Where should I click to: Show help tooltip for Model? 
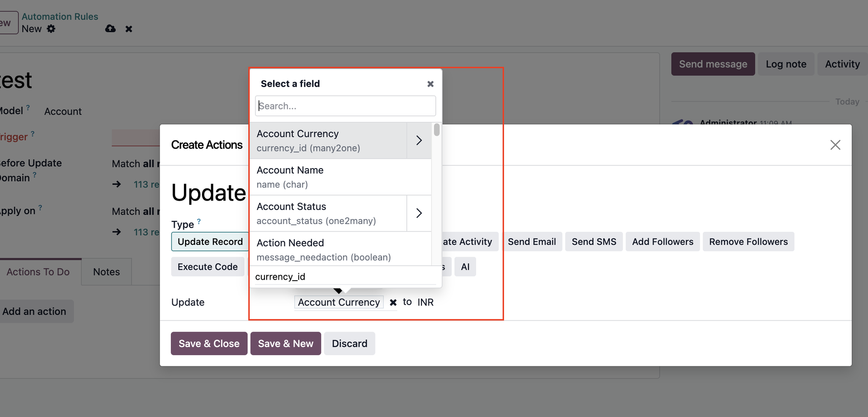28,108
